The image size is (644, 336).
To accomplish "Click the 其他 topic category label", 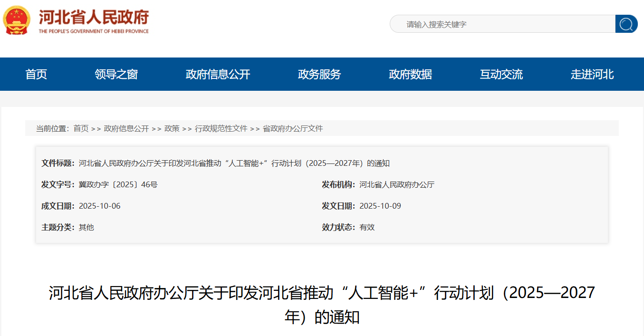I will [x=86, y=227].
